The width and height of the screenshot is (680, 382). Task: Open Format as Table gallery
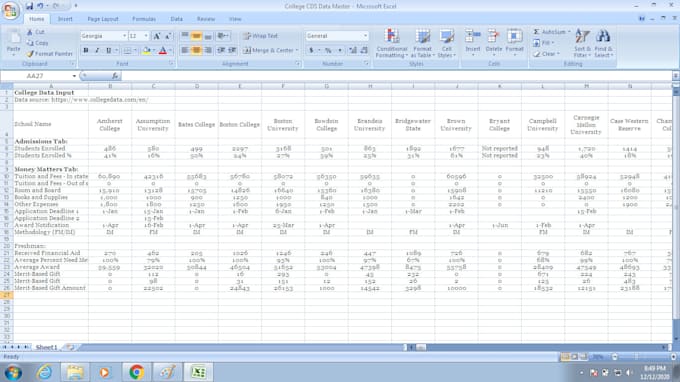(x=422, y=43)
